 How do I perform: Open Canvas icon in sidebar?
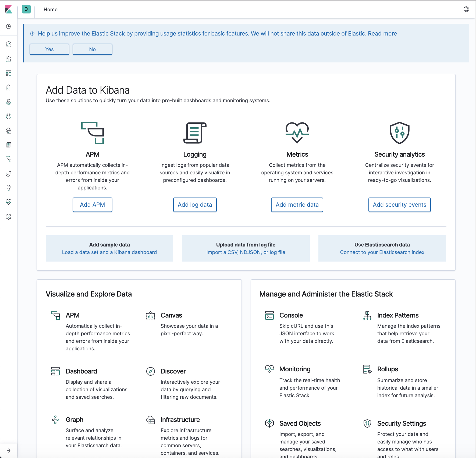pos(9,87)
